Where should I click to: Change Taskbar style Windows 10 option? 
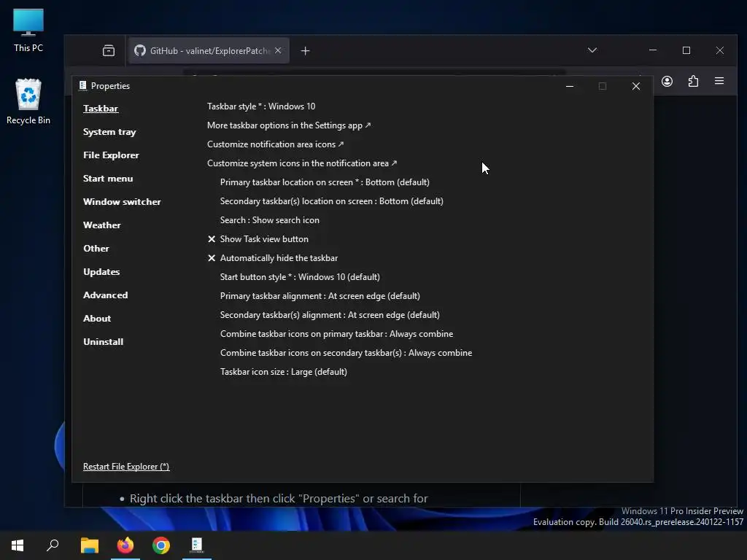tap(261, 106)
